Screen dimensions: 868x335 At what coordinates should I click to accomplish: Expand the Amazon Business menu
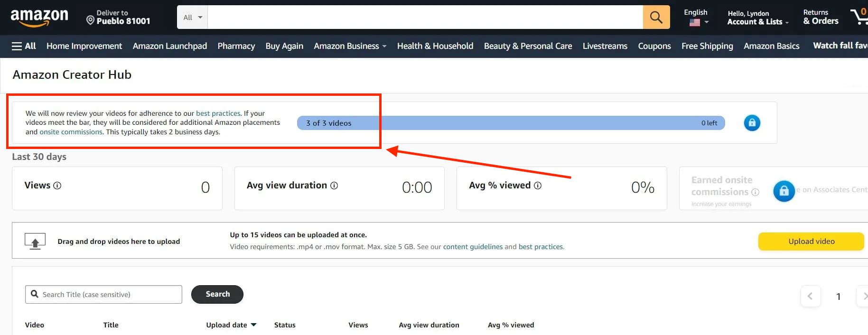[x=350, y=46]
